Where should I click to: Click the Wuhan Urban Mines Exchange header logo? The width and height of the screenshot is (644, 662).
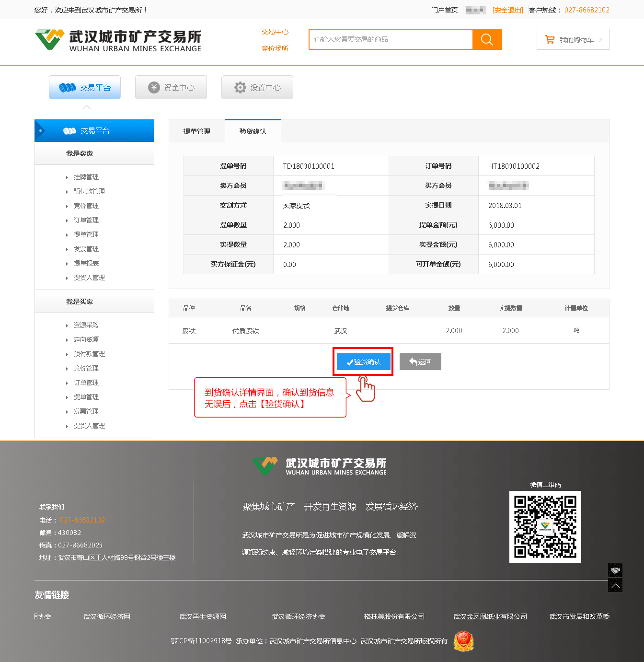point(118,40)
